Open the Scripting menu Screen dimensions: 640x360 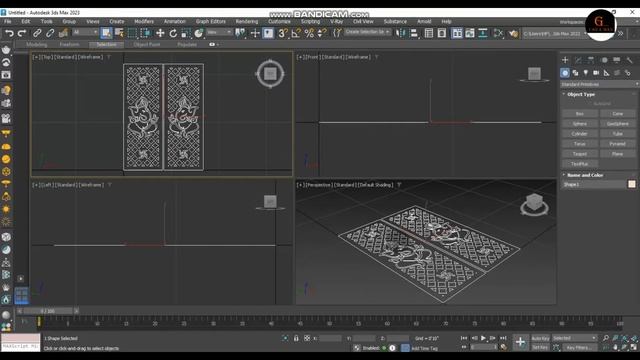(311, 21)
